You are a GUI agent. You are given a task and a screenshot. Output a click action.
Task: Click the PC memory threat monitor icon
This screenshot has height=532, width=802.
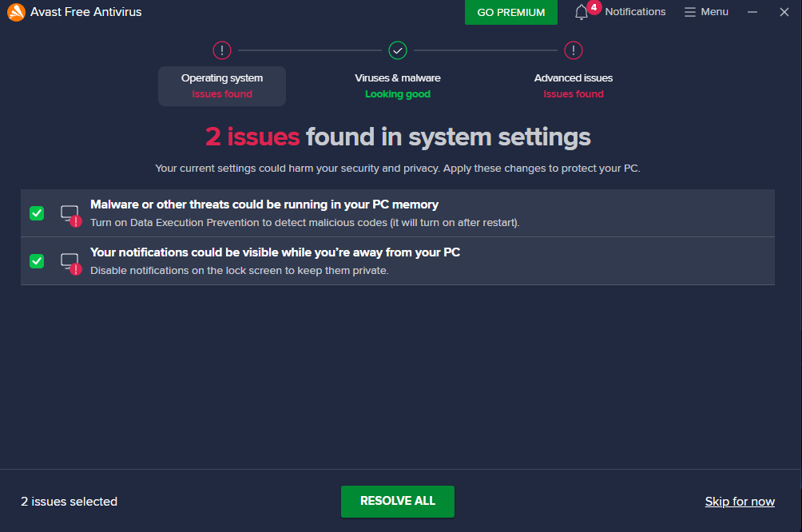(71, 216)
